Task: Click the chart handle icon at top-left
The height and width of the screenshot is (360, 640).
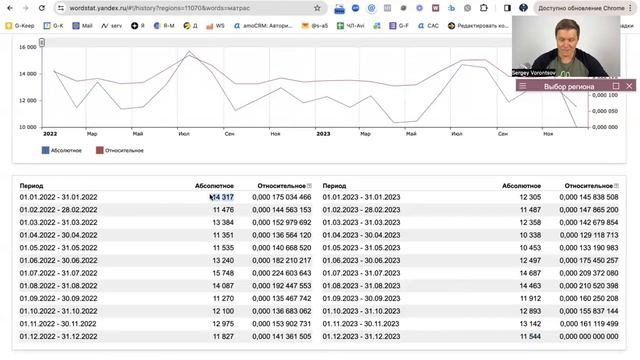Action: 42,42
